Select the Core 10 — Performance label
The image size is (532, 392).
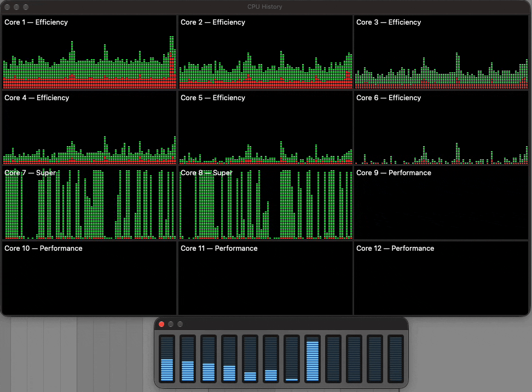[43, 249]
